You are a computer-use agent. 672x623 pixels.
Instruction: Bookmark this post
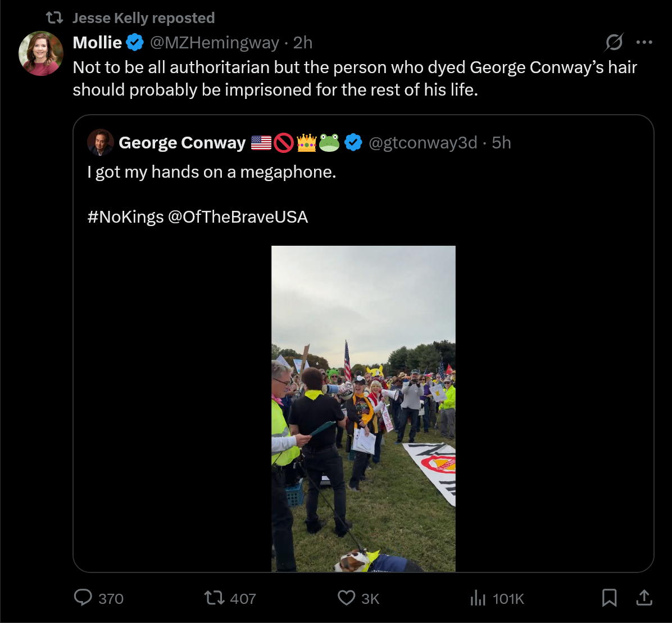pyautogui.click(x=609, y=598)
